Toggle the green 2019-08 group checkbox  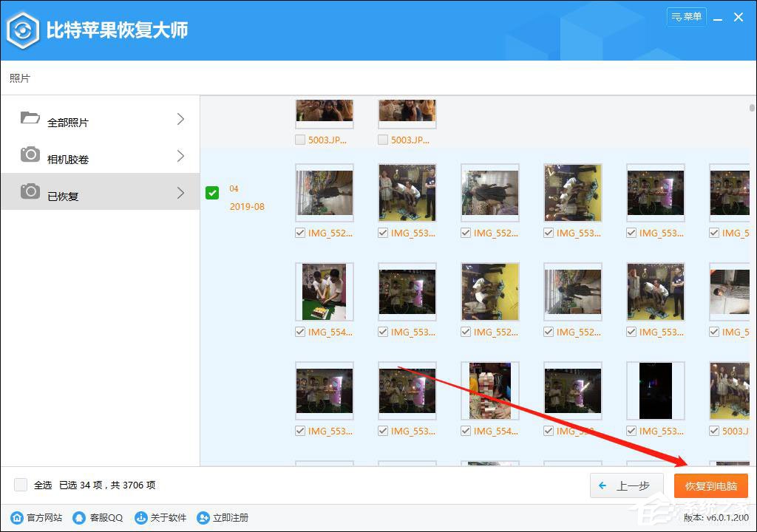[212, 193]
